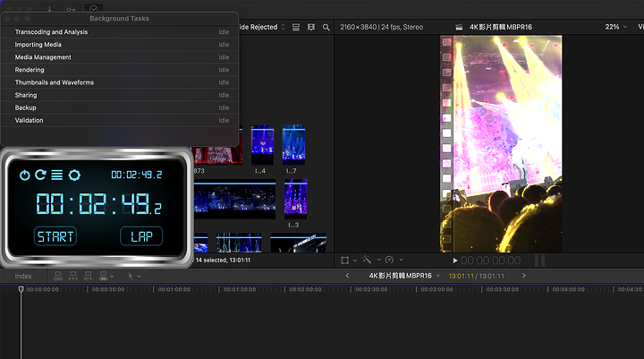Click the small stopwatch readout 00:02:49.2
Viewport: 644px width, 359px height.
136,175
